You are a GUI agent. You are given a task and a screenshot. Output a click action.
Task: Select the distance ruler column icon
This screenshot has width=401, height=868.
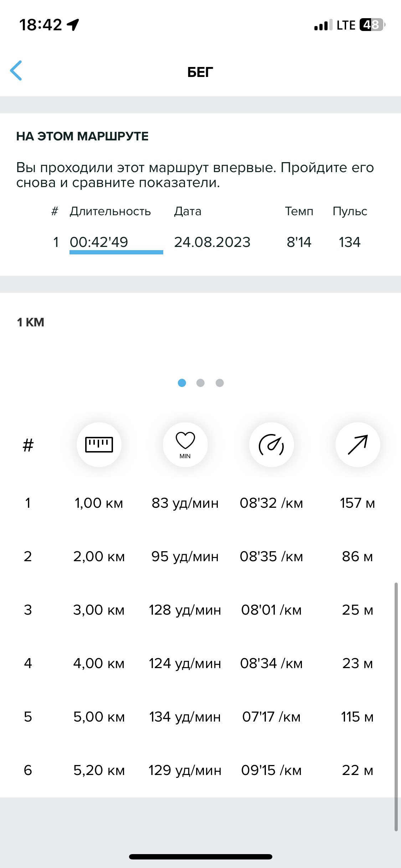(99, 444)
